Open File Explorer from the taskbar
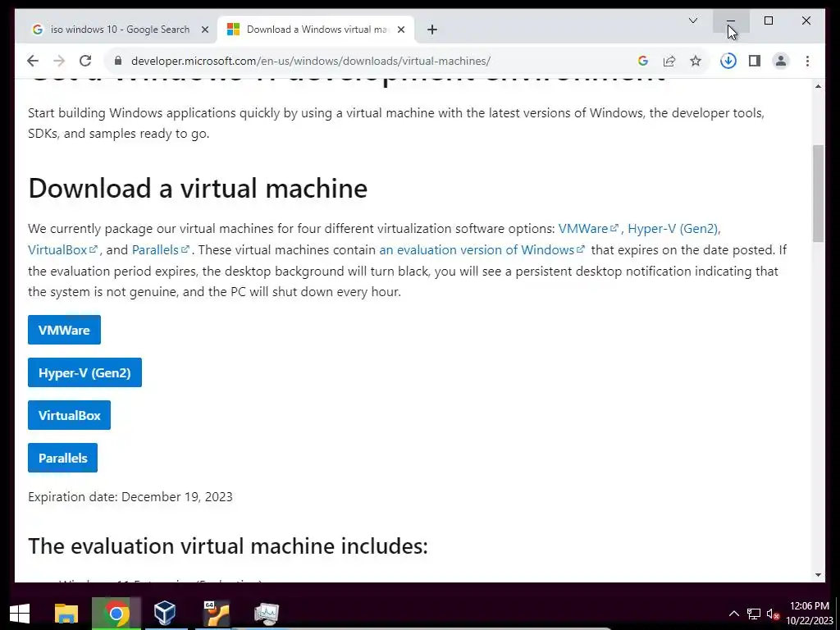The height and width of the screenshot is (630, 840). [x=66, y=614]
